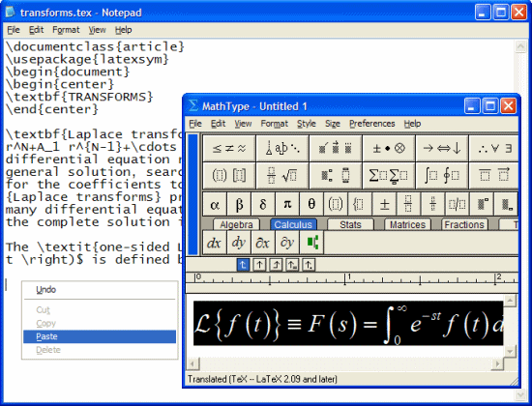Open Notepad Help menu

pyautogui.click(x=123, y=30)
